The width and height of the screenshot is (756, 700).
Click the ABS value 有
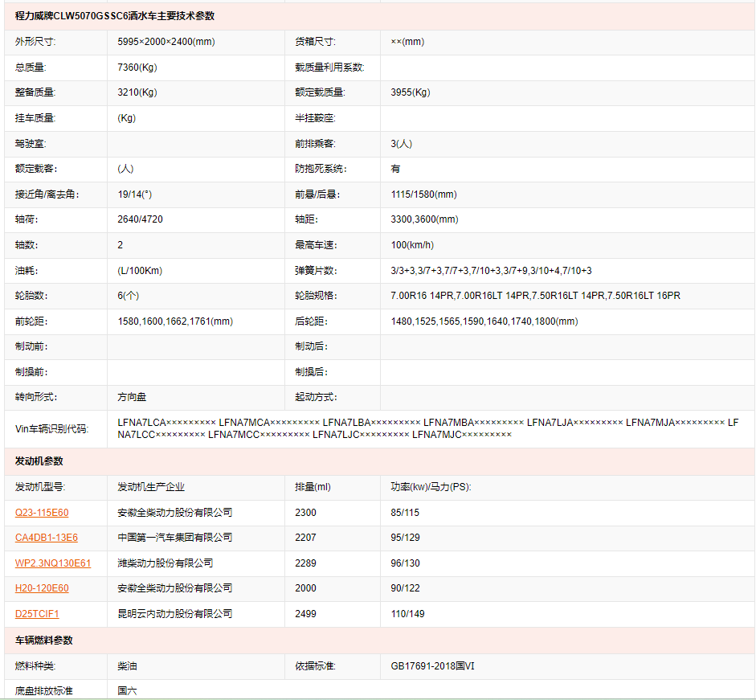(x=395, y=168)
